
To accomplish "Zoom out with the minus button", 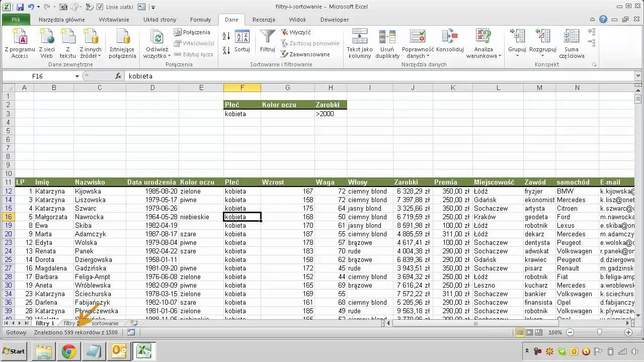I will tap(570, 332).
